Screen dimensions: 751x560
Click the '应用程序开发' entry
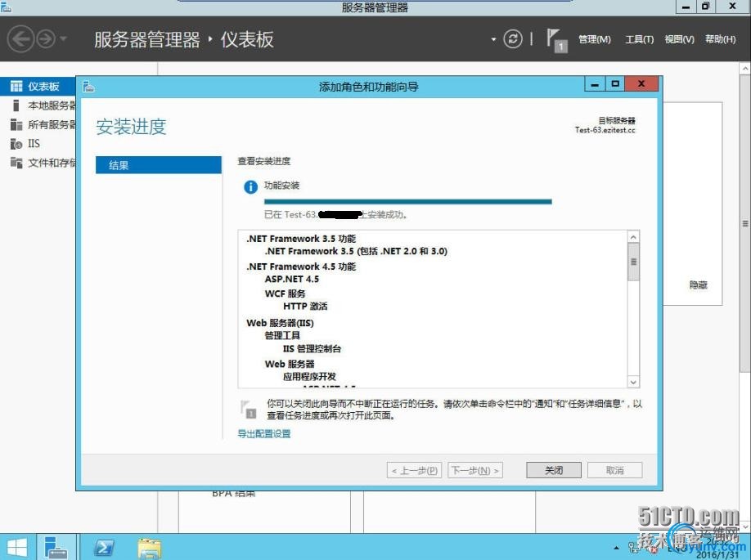click(x=309, y=376)
